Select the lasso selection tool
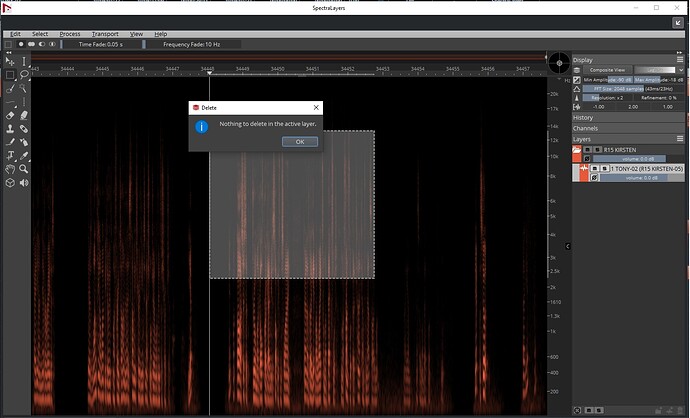 click(24, 75)
